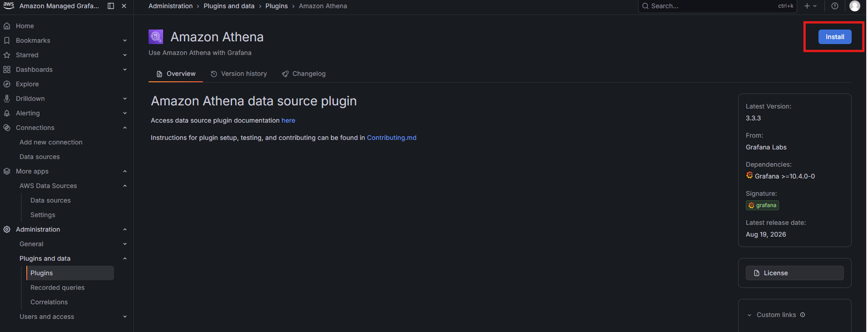Close the navigation menu with the X icon

(124, 6)
